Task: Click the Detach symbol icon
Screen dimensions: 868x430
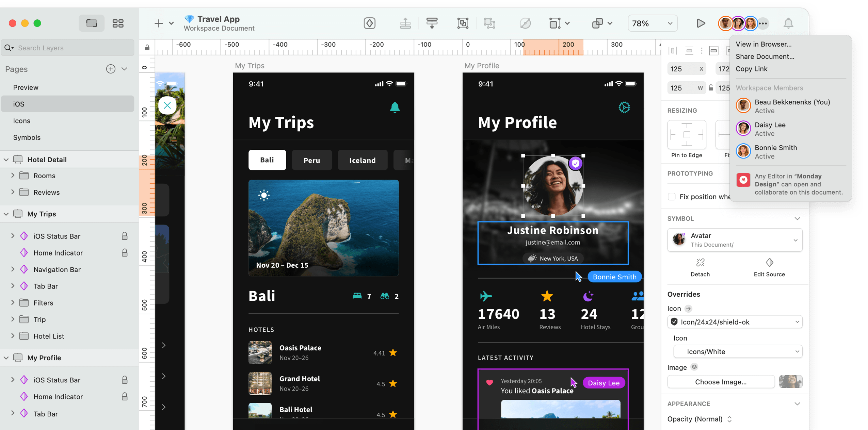Action: coord(700,263)
